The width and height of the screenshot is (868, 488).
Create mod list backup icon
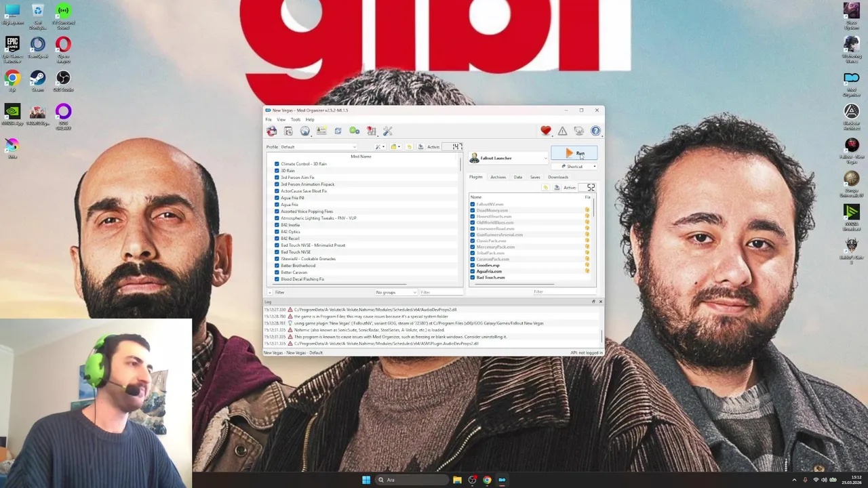click(x=420, y=146)
